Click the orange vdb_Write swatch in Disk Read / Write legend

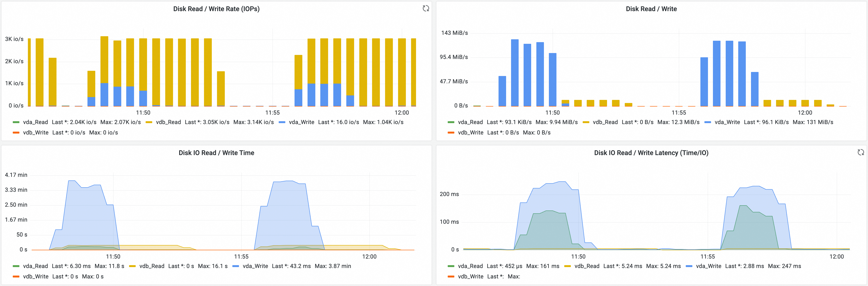[x=451, y=132]
